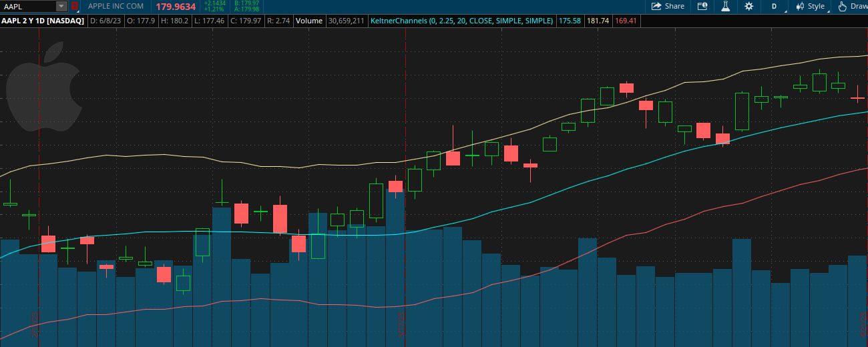Click the APPLE INC COM company name

coord(116,6)
